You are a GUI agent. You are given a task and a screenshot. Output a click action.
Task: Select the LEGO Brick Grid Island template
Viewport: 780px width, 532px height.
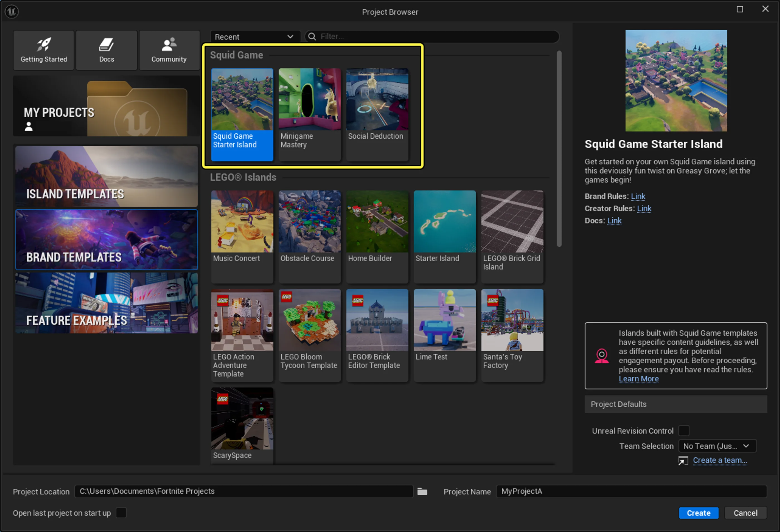[x=512, y=237]
